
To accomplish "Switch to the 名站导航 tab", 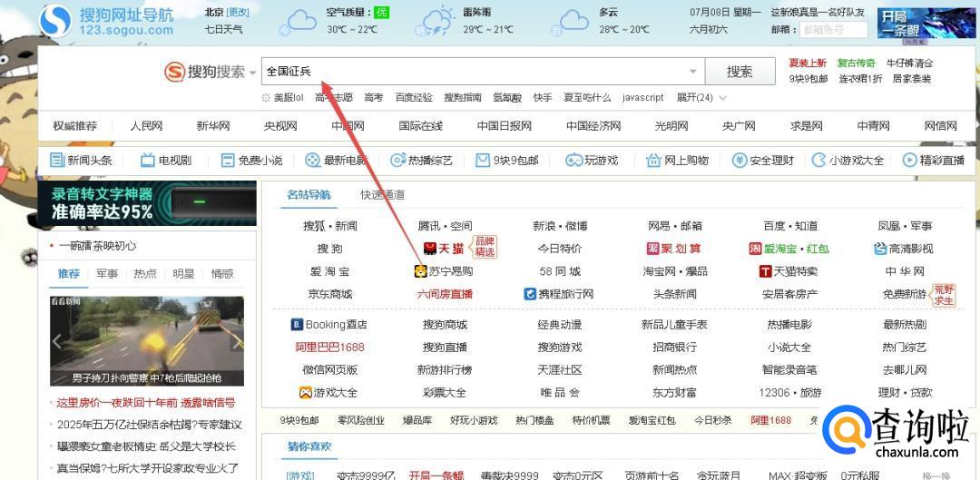I will 309,195.
